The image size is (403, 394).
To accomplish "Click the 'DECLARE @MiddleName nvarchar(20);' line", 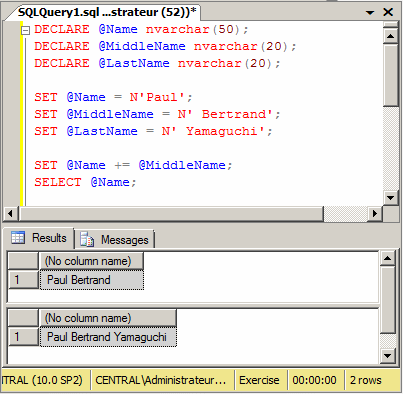I will click(165, 46).
